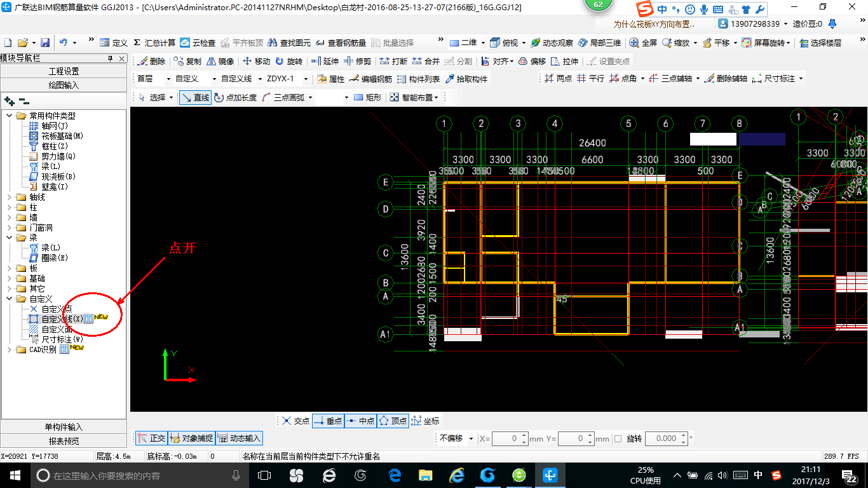Increase rotation angle with up stepper
The image size is (868, 488).
(x=684, y=435)
